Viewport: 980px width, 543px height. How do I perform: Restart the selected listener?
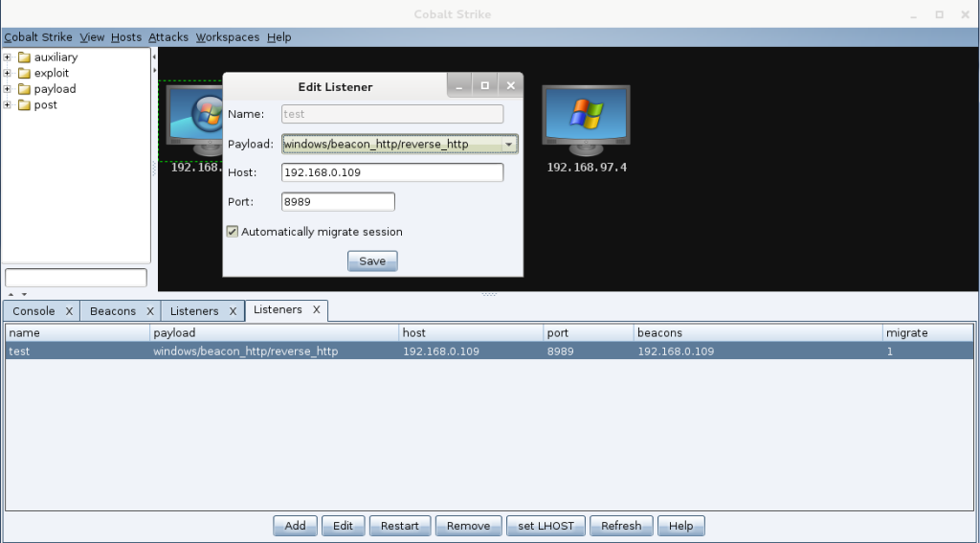tap(400, 526)
